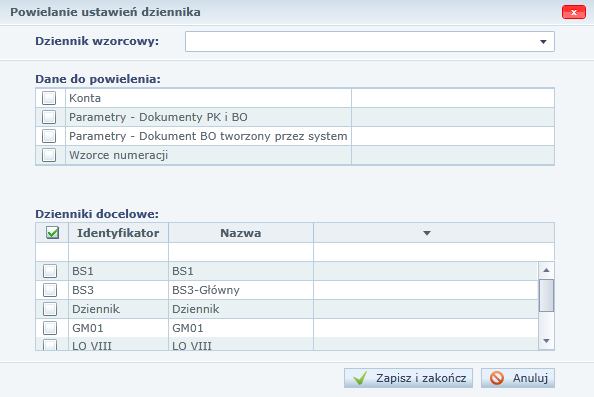Image resolution: width=594 pixels, height=397 pixels.
Task: Mark the GM01 row checkbox
Action: click(x=50, y=328)
